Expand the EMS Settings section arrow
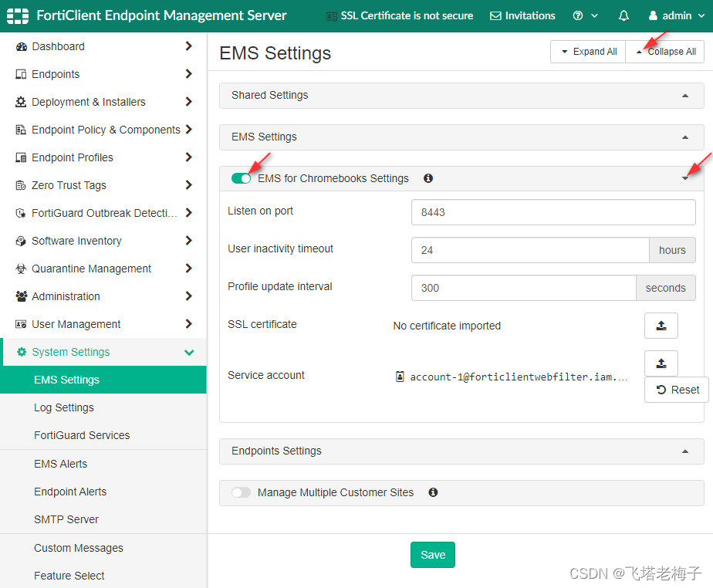The width and height of the screenshot is (713, 588). [685, 137]
